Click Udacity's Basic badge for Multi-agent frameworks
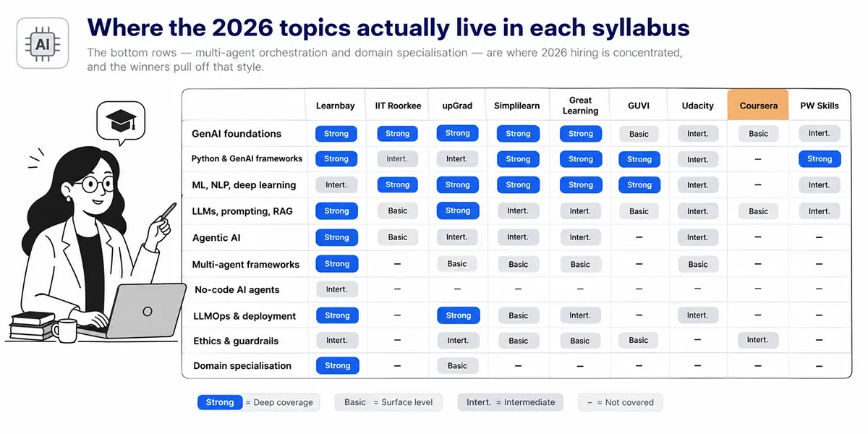 698,265
